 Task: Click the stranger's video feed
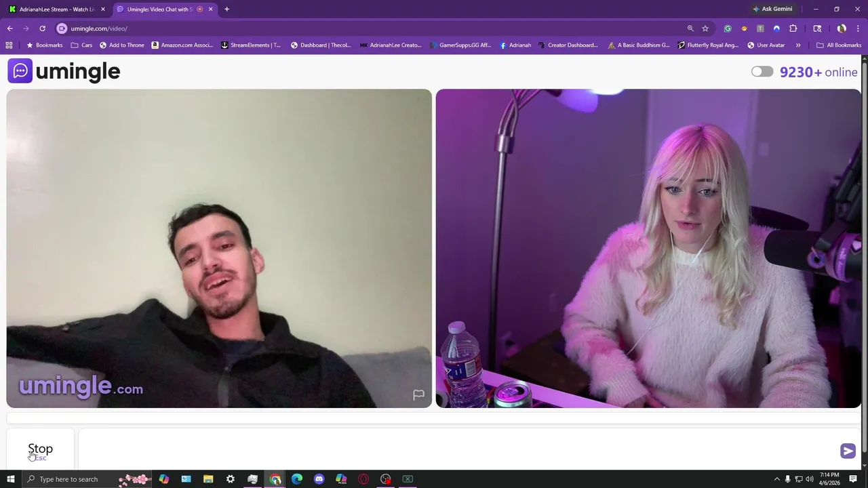pyautogui.click(x=219, y=248)
